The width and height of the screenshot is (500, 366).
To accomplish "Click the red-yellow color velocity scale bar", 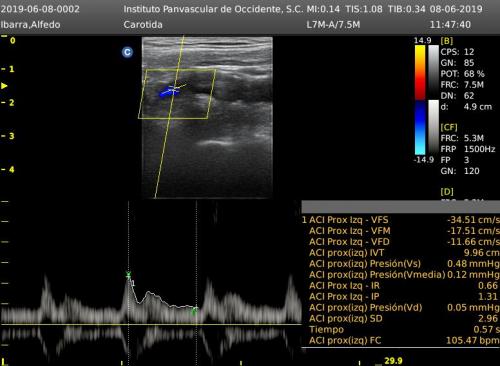I will pos(420,72).
